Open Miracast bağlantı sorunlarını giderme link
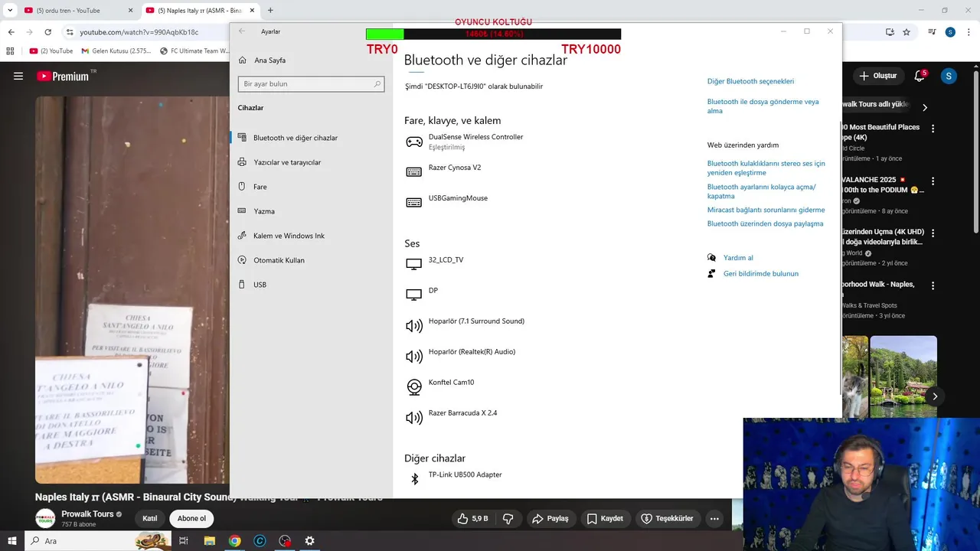Screen dimensions: 980x551 766,210
